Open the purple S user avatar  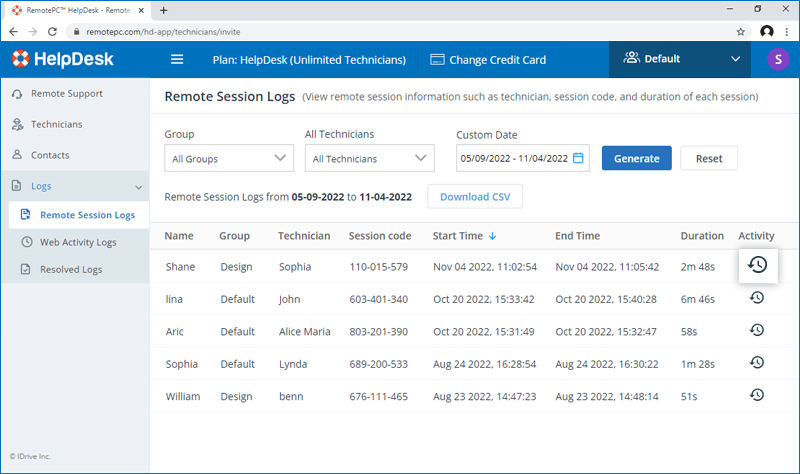[x=778, y=59]
